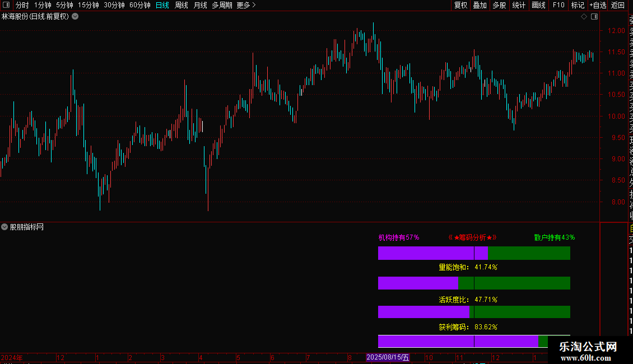Select the 30分钟 period tab
This screenshot has height=364, width=633.
coord(114,5)
